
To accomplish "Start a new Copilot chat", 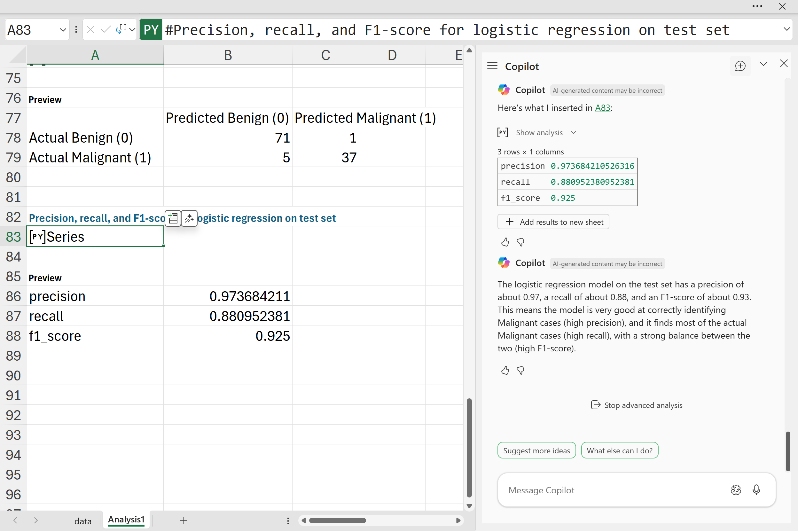I will point(740,66).
